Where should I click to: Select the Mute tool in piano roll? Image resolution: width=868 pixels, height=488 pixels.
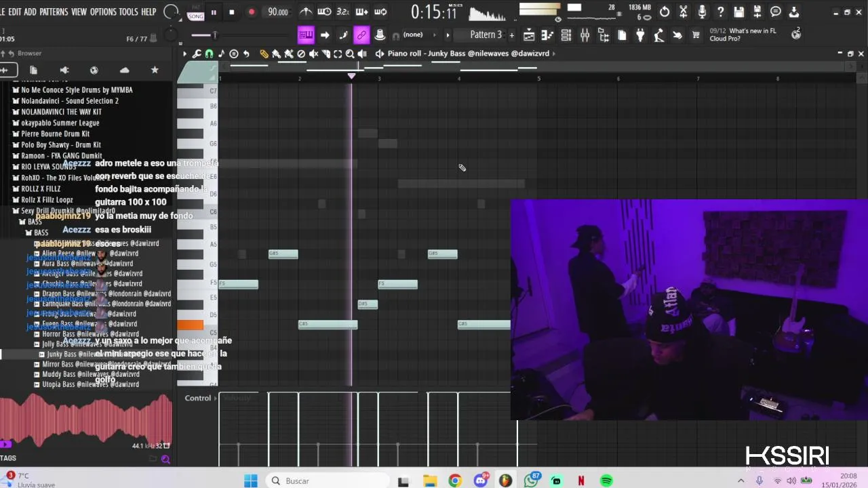pos(313,54)
